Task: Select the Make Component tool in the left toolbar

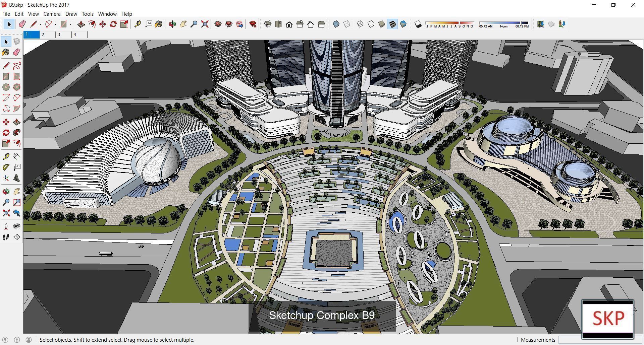Action: pyautogui.click(x=17, y=42)
